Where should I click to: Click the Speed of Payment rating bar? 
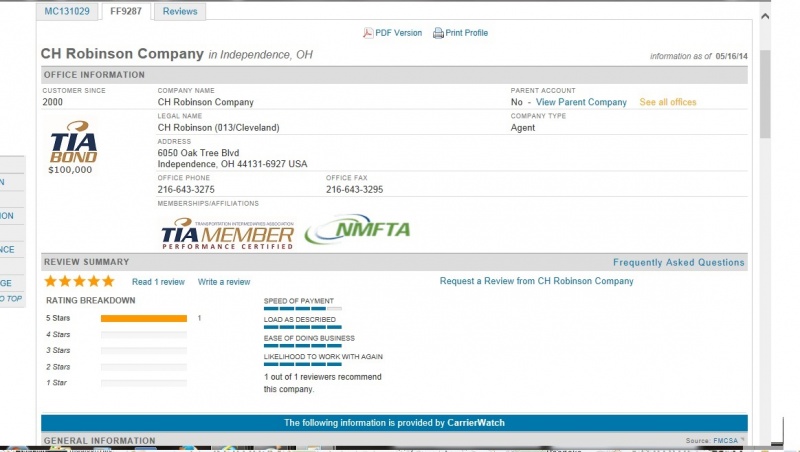point(303,309)
